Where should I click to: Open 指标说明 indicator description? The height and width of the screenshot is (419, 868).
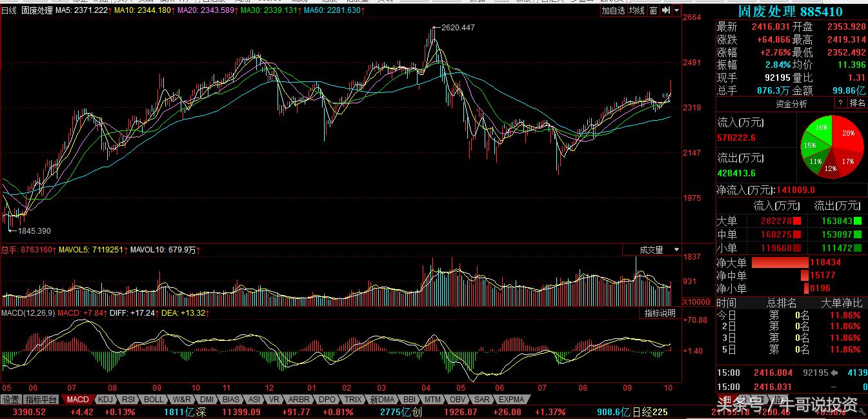[660, 313]
